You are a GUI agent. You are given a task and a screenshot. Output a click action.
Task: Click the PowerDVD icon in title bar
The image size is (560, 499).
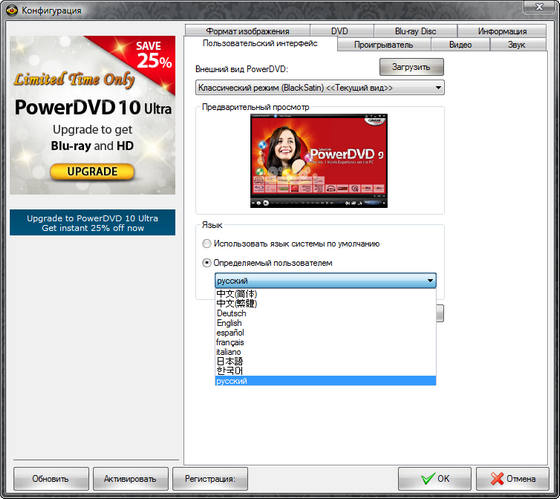point(12,10)
